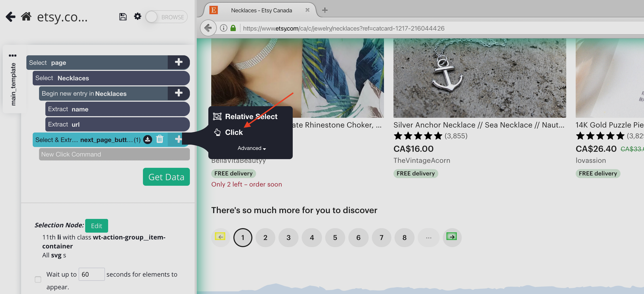This screenshot has height=294, width=644.
Task: Click Silver Anchor Necklace title link
Action: [479, 125]
